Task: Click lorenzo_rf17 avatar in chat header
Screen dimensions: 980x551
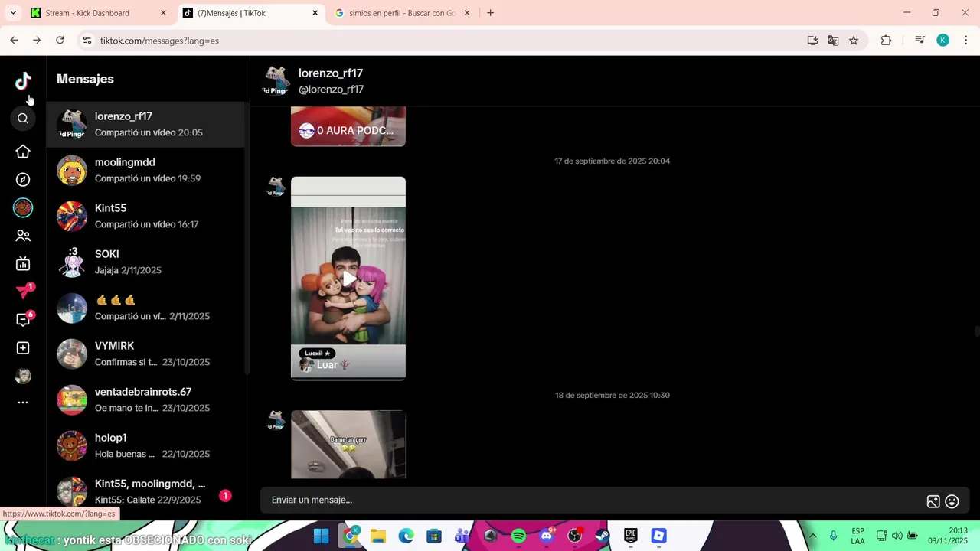Action: tap(276, 80)
